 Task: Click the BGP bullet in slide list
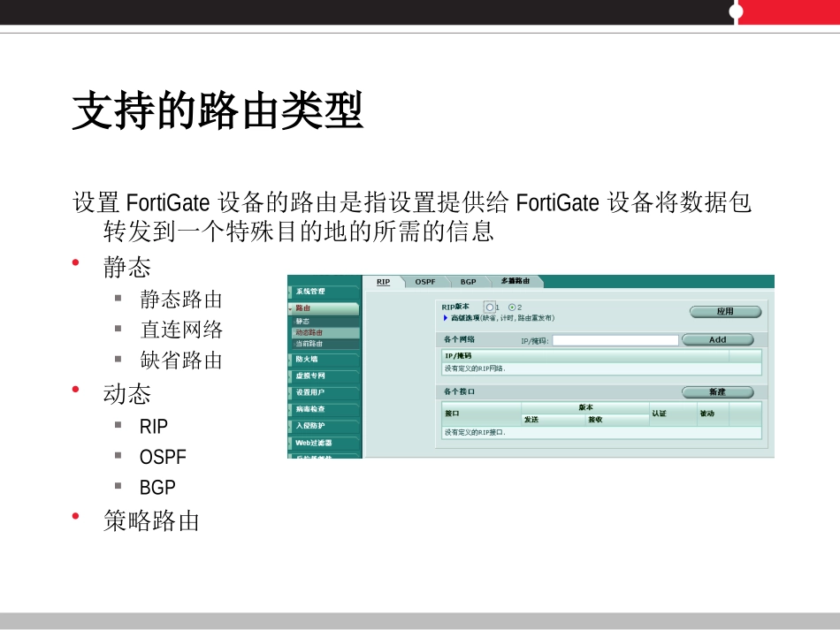157,488
